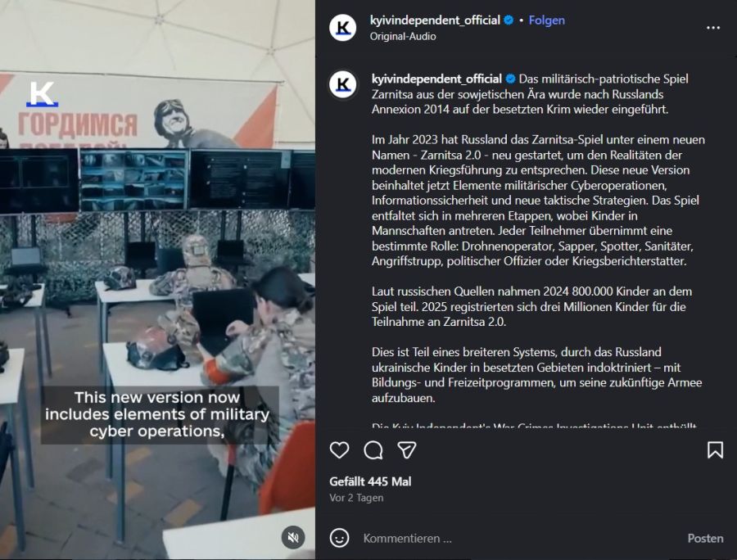Like the post with the heart icon
Screen dimensions: 737x560
tap(339, 450)
